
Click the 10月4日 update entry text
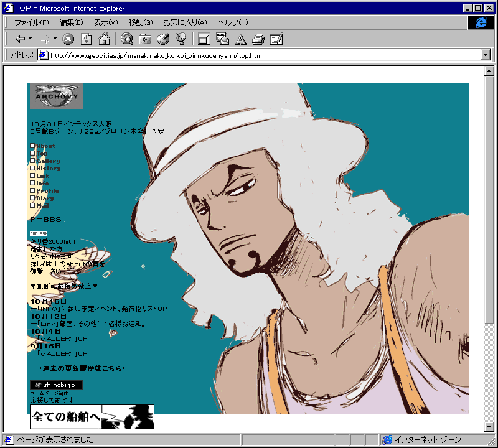(45, 331)
